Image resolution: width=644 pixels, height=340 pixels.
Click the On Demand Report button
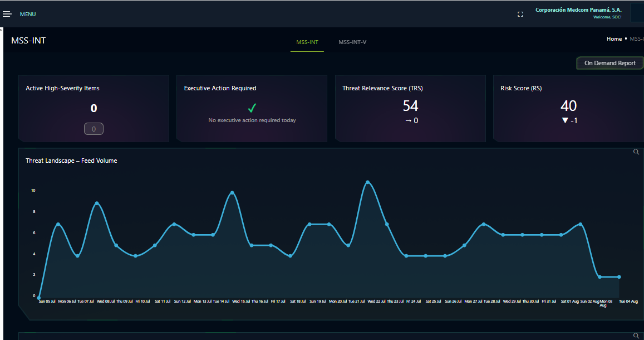(x=610, y=63)
